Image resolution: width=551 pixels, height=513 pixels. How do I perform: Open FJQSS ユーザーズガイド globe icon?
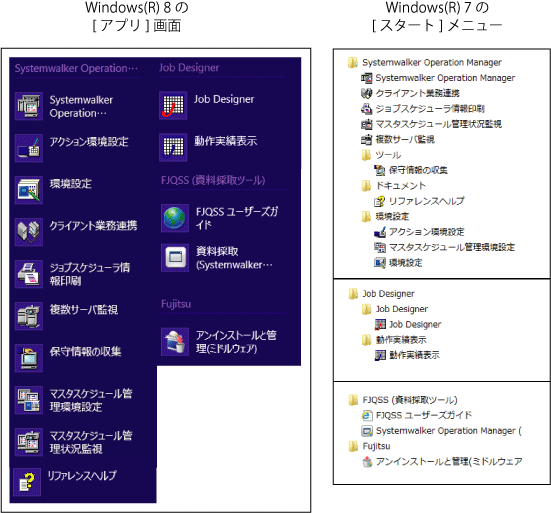[x=175, y=218]
